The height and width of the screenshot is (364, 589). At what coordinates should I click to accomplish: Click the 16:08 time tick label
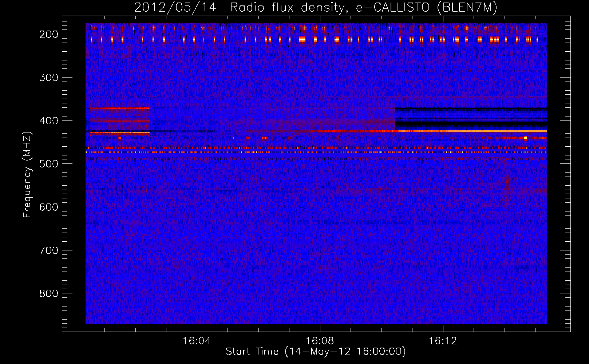(320, 341)
